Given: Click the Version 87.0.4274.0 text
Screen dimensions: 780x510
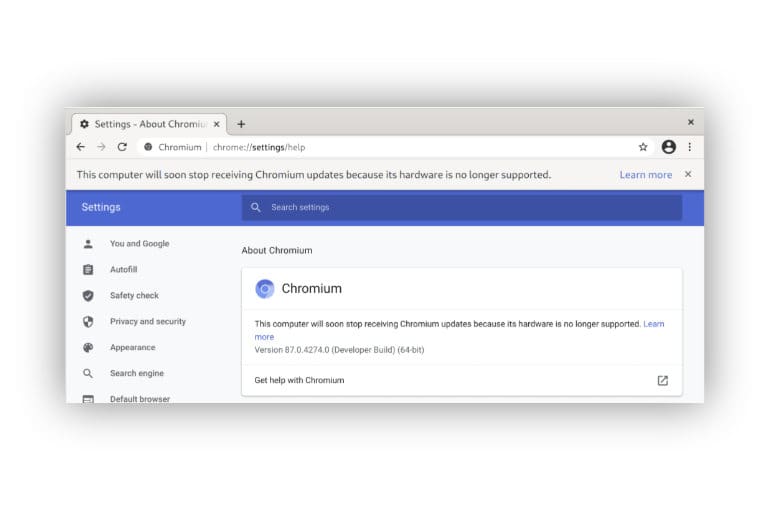Looking at the screenshot, I should [339, 350].
